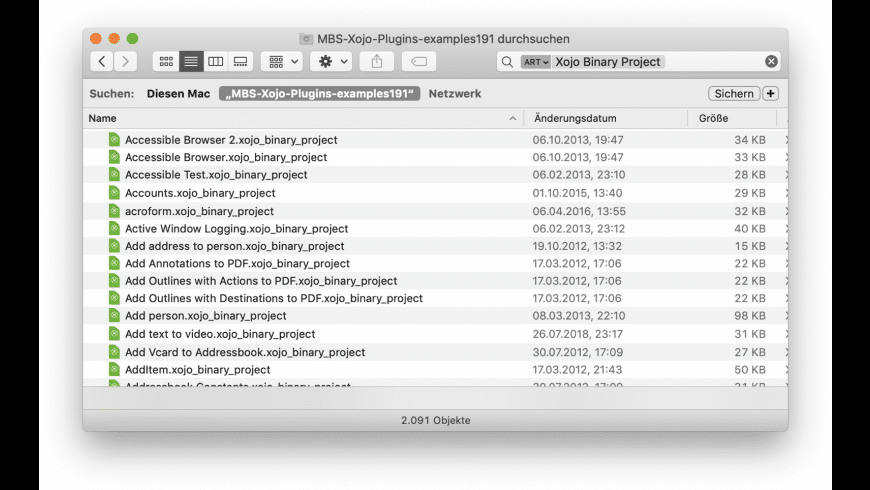Image resolution: width=870 pixels, height=490 pixels.
Task: Set search scope to Netzwerk
Action: click(x=455, y=94)
